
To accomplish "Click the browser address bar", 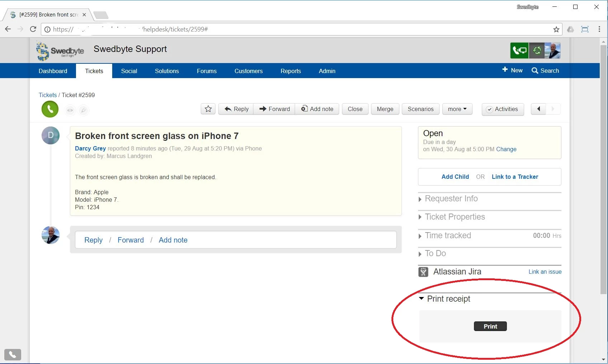I will point(301,29).
